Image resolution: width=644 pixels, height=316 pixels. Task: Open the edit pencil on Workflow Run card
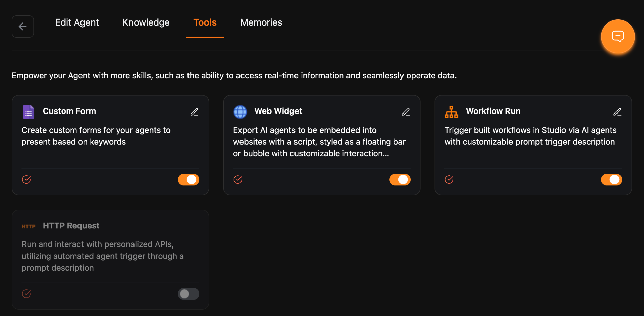click(x=618, y=112)
